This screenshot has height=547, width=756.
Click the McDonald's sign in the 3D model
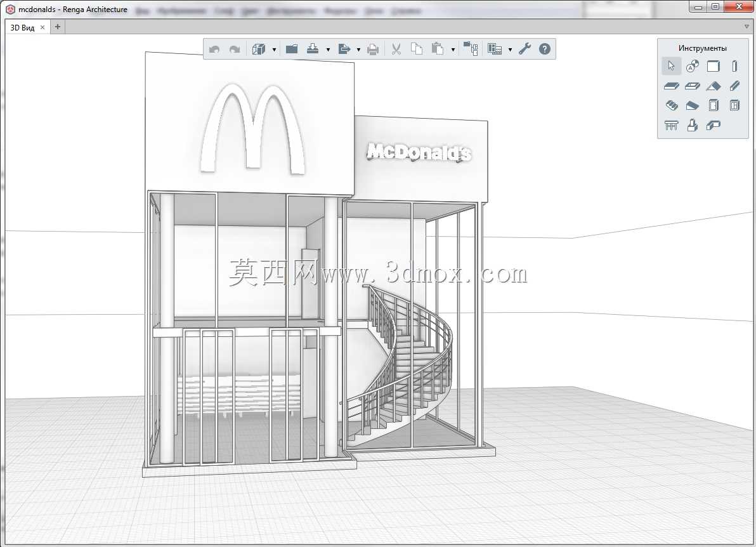point(419,152)
